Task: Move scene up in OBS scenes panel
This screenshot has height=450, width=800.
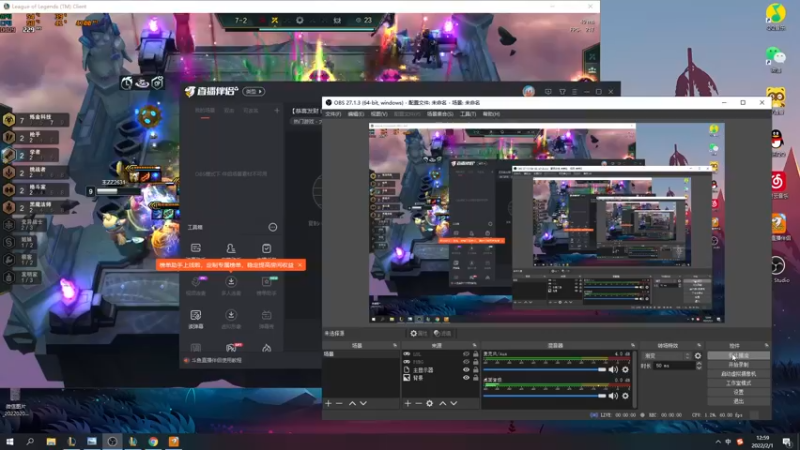Action: (352, 403)
